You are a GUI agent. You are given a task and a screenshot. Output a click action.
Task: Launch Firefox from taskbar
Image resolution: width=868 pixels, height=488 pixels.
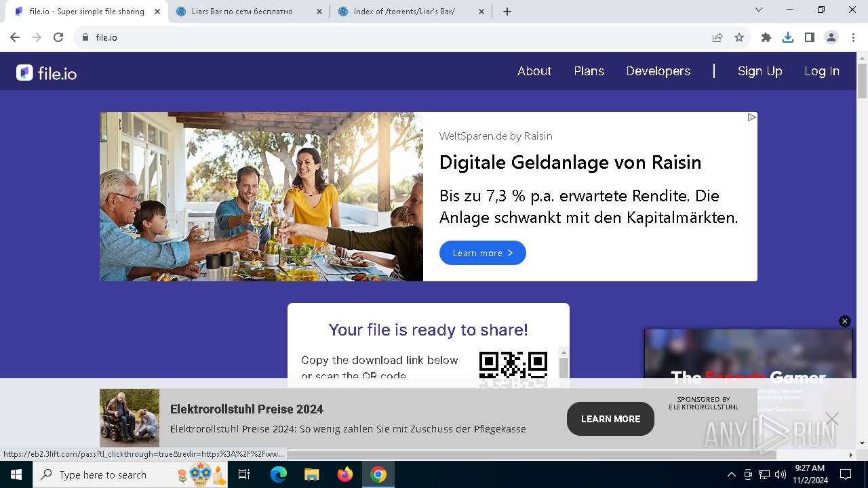pyautogui.click(x=344, y=474)
